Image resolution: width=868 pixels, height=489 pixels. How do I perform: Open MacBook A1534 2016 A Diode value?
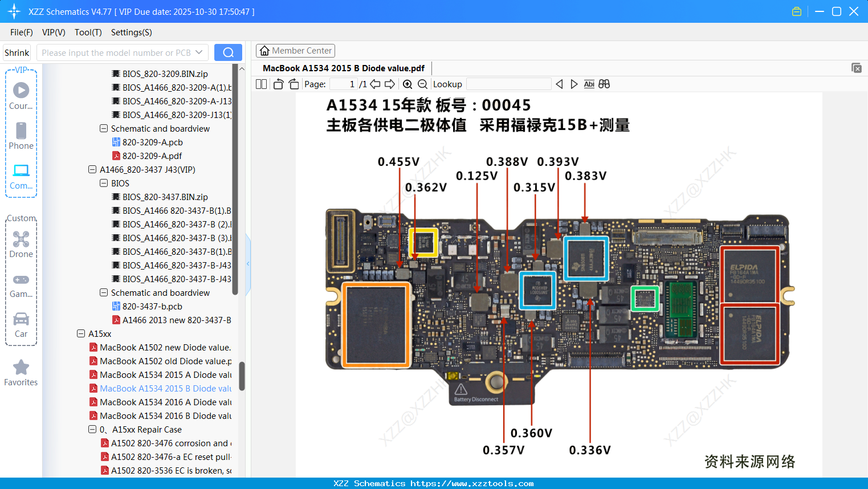coord(160,402)
